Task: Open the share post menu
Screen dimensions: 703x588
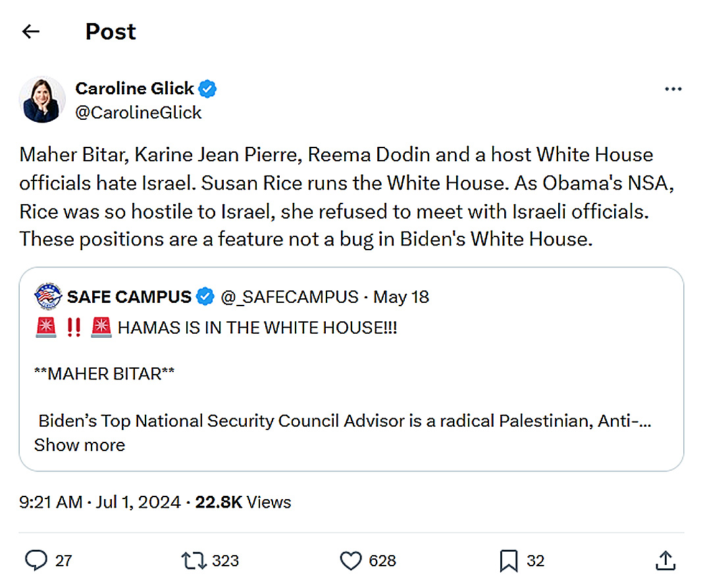Action: pyautogui.click(x=665, y=560)
